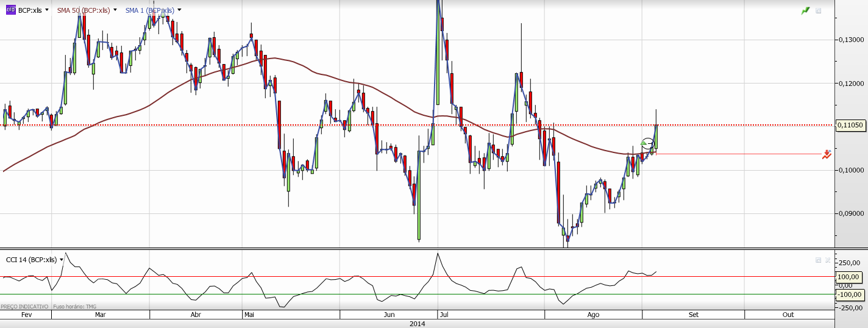
Task: Click the Mai month label on time axis
Action: 249,315
